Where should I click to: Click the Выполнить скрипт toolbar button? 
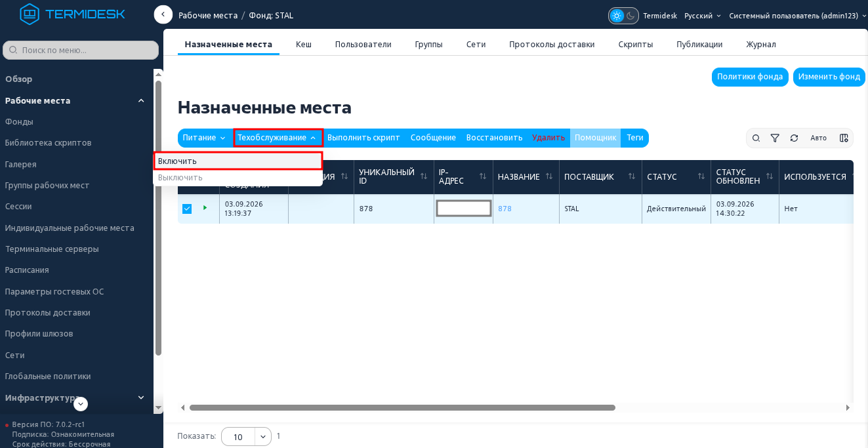pyautogui.click(x=363, y=138)
